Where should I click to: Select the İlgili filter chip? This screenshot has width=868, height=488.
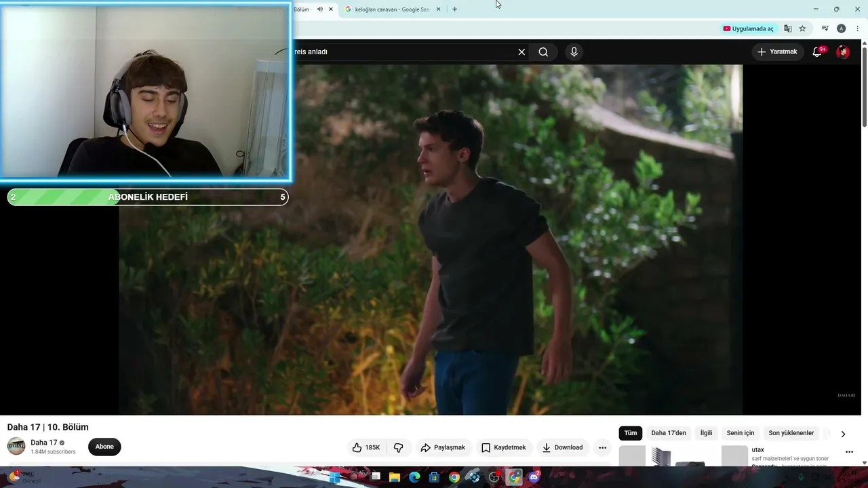(706, 433)
